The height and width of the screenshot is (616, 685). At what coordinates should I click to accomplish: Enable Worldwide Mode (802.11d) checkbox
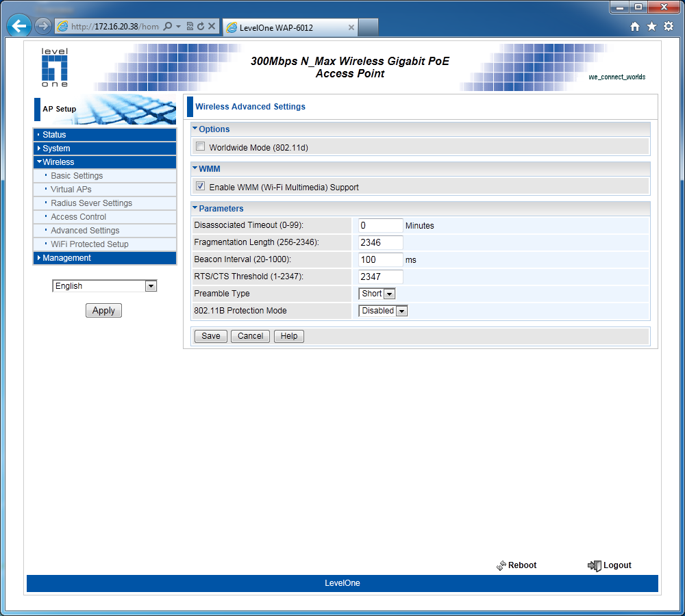pyautogui.click(x=201, y=146)
